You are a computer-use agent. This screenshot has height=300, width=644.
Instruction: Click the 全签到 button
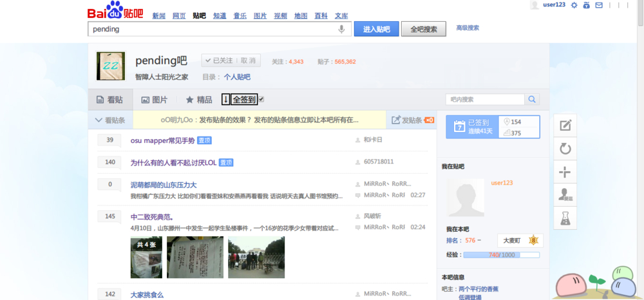[x=244, y=99]
